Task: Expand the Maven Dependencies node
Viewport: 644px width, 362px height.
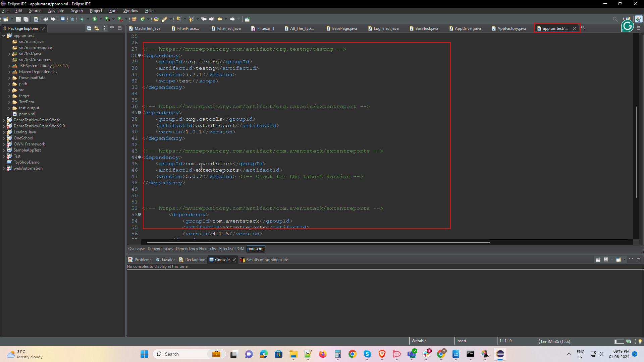Action: (9, 72)
